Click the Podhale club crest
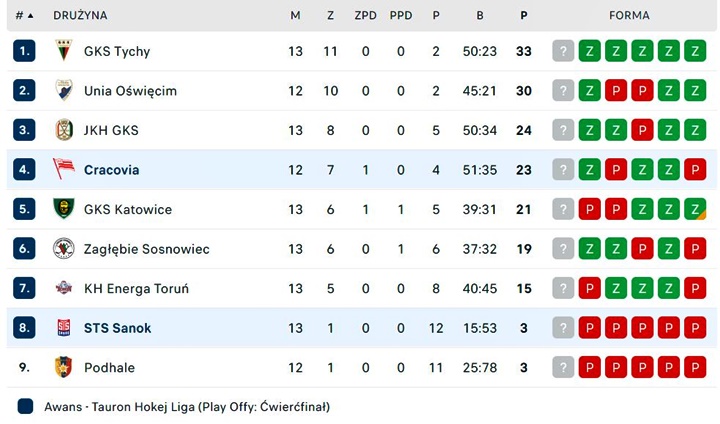Image resolution: width=720 pixels, height=424 pixels. click(64, 367)
